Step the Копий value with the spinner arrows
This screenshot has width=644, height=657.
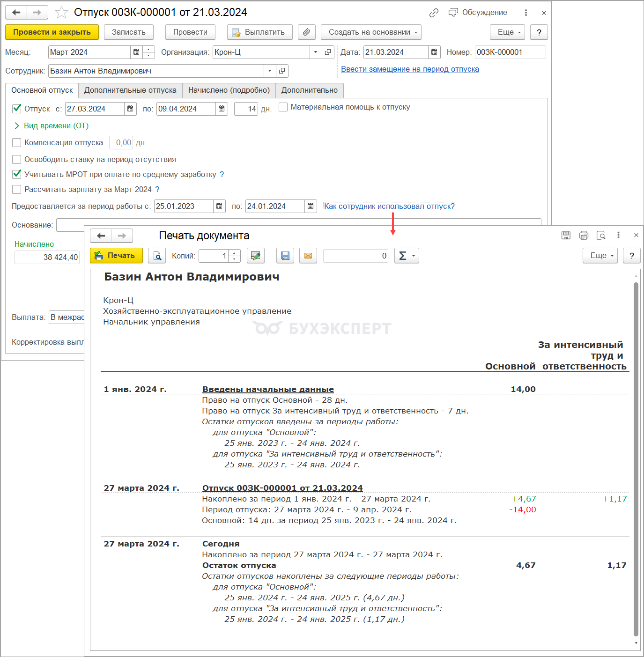pyautogui.click(x=235, y=256)
